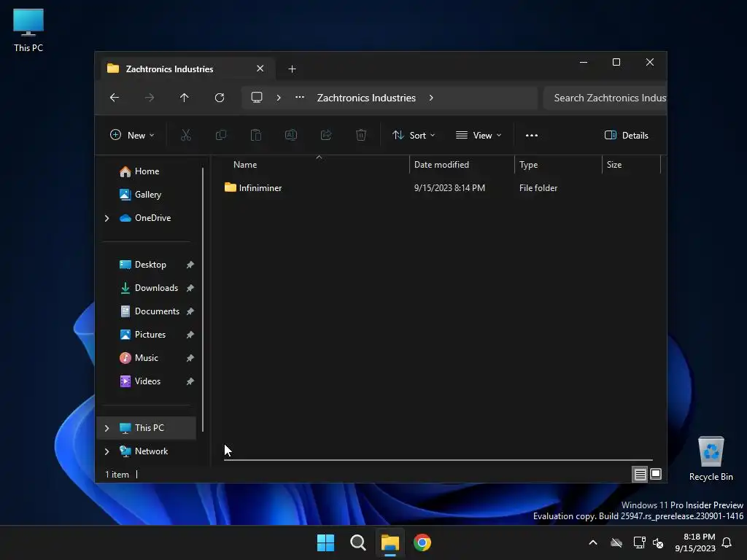Select the This PC desktop icon
This screenshot has height=560, width=747.
(28, 30)
